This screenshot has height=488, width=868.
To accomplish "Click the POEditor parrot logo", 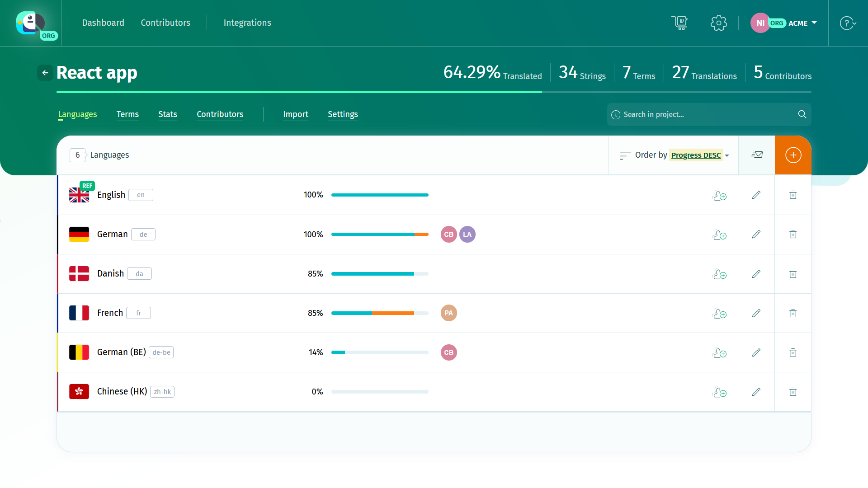I will [31, 23].
